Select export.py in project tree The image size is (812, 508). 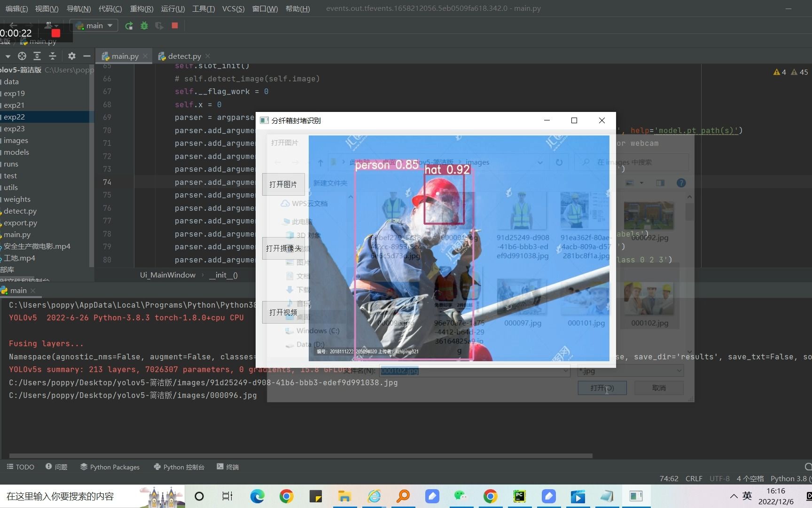point(20,223)
